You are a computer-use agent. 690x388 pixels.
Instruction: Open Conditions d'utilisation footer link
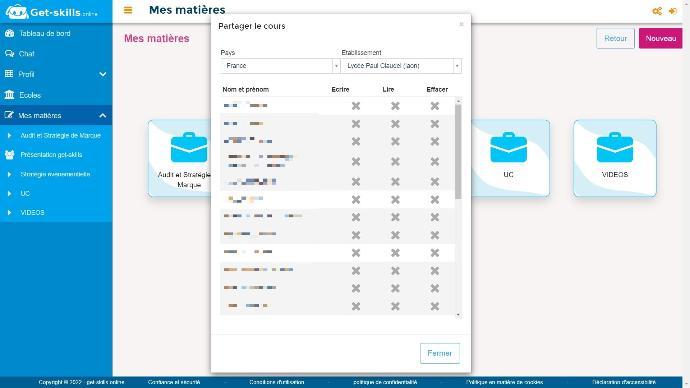click(276, 382)
